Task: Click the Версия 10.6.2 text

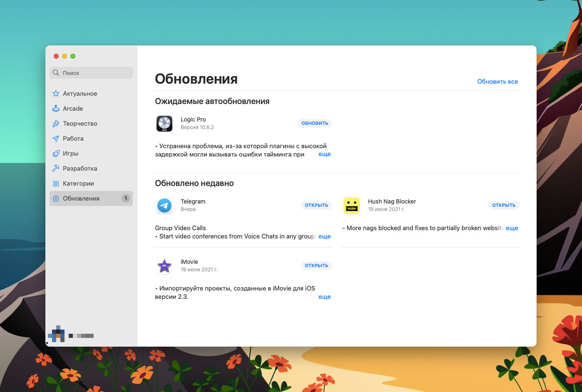Action: point(197,127)
